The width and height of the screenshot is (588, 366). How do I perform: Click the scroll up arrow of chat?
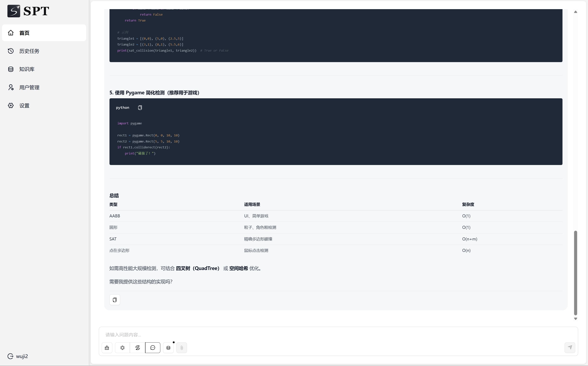(x=575, y=12)
